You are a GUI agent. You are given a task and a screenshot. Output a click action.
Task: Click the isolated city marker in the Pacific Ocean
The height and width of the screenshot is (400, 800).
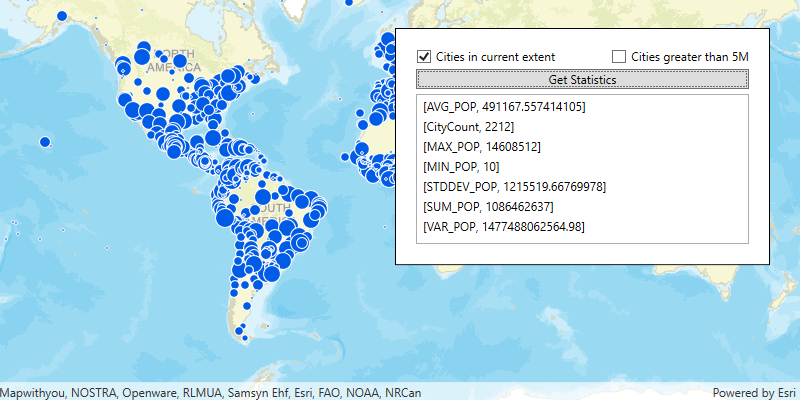[45, 142]
